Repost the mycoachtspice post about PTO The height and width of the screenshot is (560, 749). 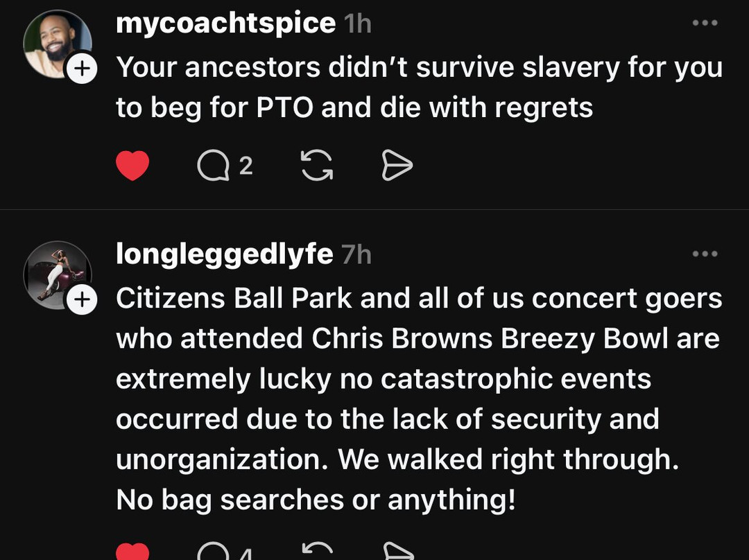pyautogui.click(x=317, y=166)
